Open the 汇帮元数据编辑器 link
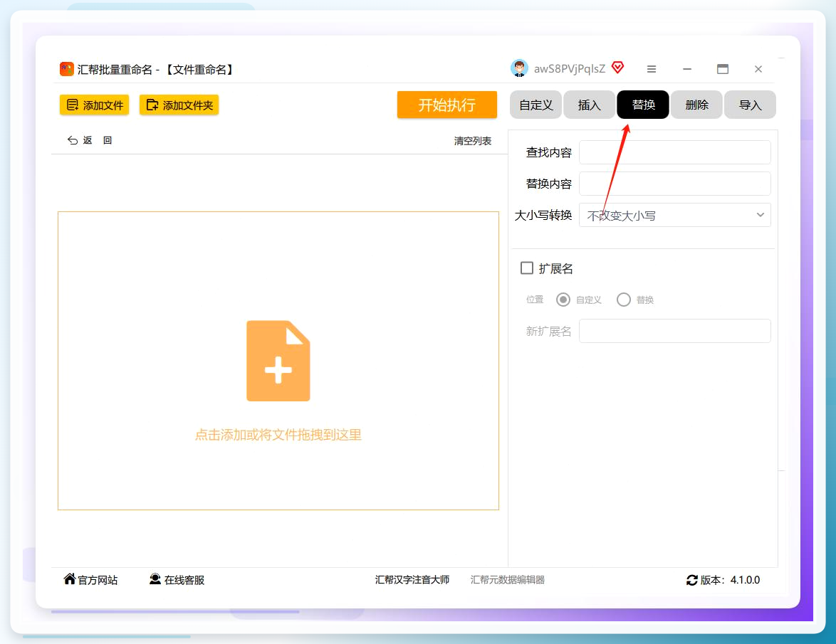Image resolution: width=836 pixels, height=644 pixels. point(508,579)
